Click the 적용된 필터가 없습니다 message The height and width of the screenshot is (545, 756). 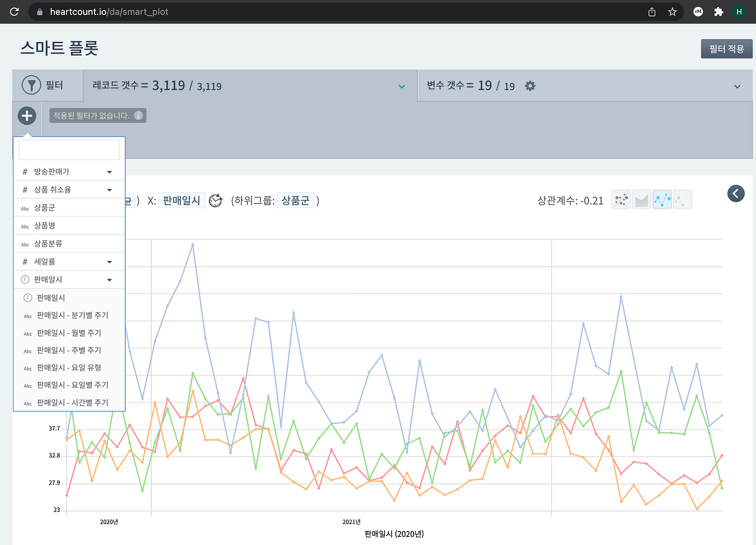pyautogui.click(x=91, y=116)
